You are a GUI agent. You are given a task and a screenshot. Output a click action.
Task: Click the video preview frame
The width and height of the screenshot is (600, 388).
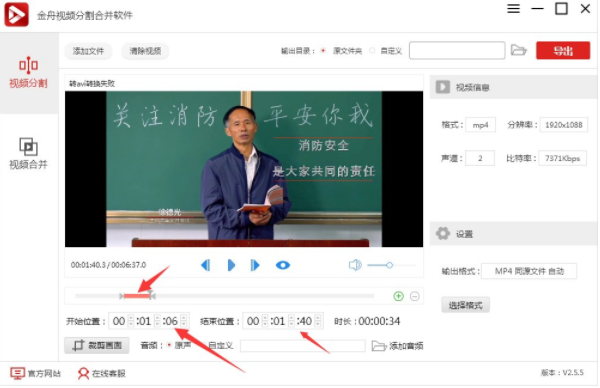click(244, 169)
